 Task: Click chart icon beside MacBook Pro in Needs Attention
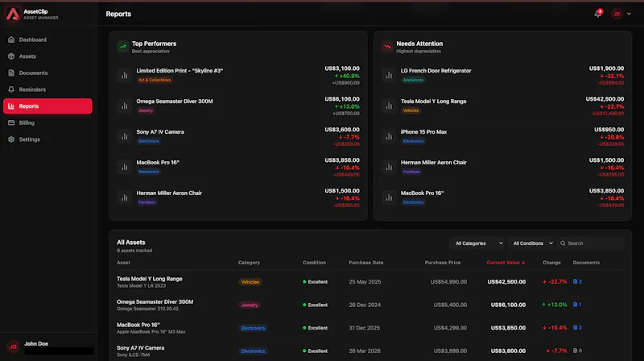click(x=389, y=197)
